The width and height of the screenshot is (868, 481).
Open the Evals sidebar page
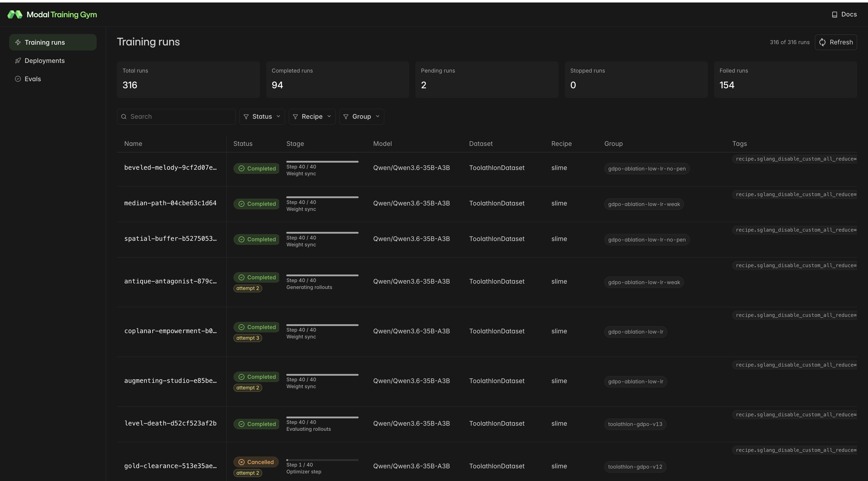[53, 79]
